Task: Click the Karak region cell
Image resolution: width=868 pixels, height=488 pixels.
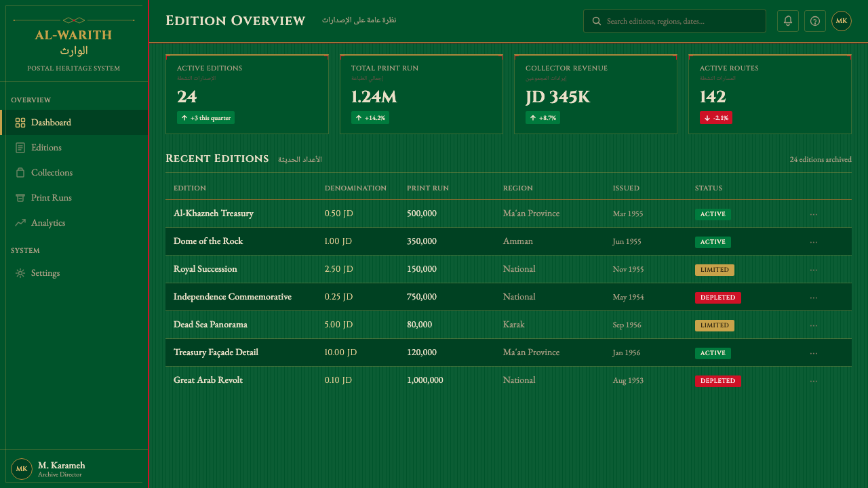Action: pyautogui.click(x=513, y=325)
